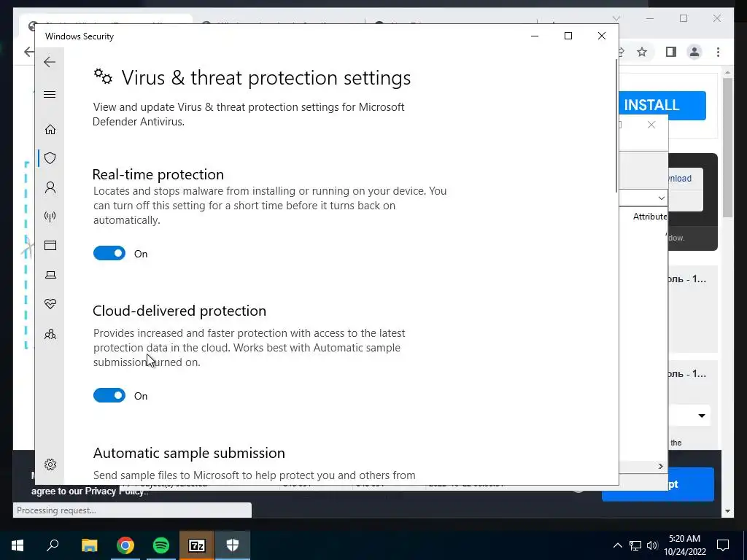Expand the dropdown chevron in the background dialog
The height and width of the screenshot is (560, 747).
[661, 198]
